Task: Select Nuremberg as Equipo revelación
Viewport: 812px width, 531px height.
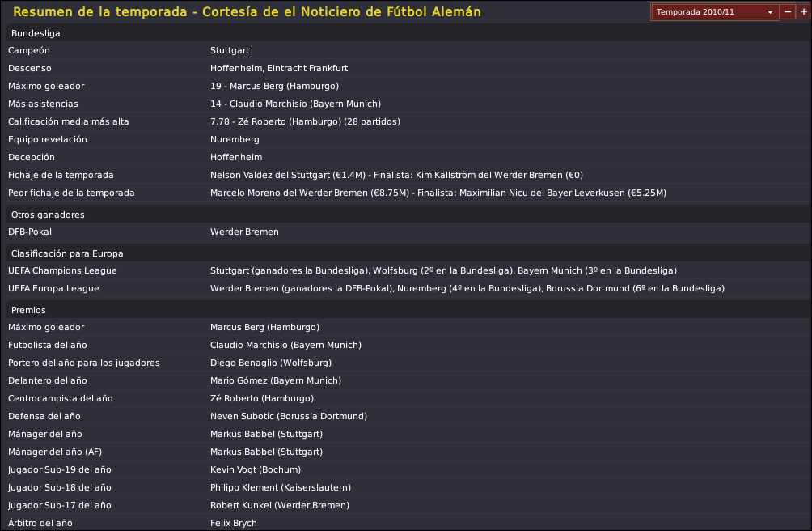Action: click(235, 139)
